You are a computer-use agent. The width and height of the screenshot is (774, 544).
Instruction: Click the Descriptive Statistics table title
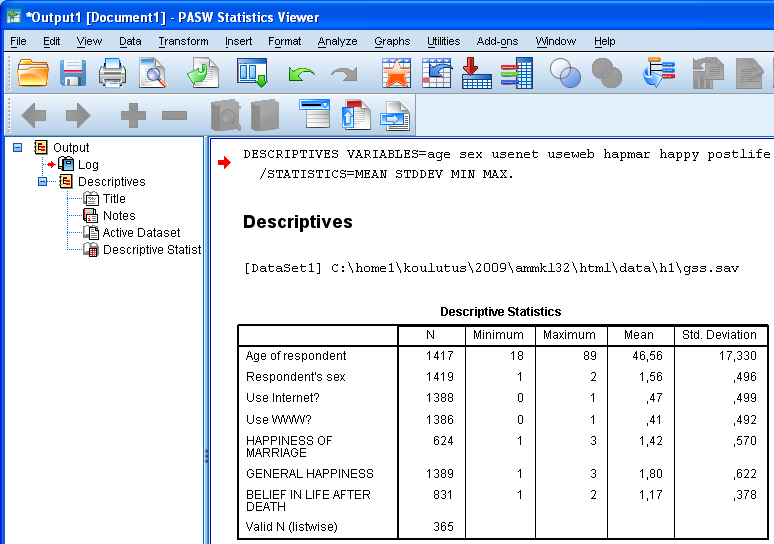click(x=501, y=311)
